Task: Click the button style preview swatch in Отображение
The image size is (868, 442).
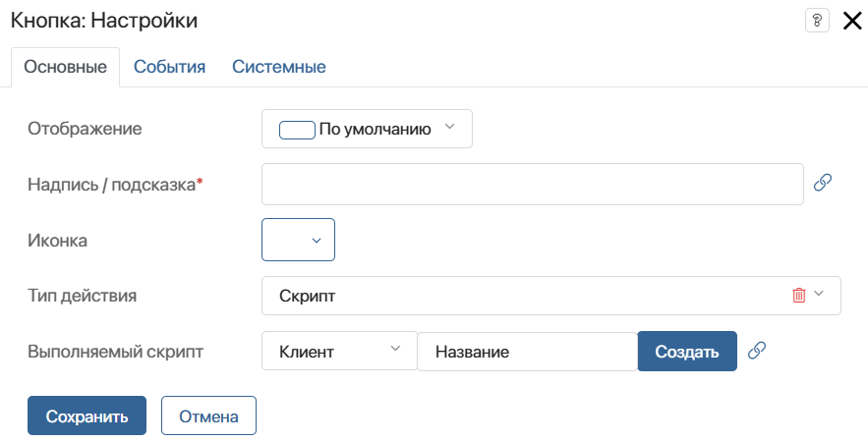Action: click(297, 130)
